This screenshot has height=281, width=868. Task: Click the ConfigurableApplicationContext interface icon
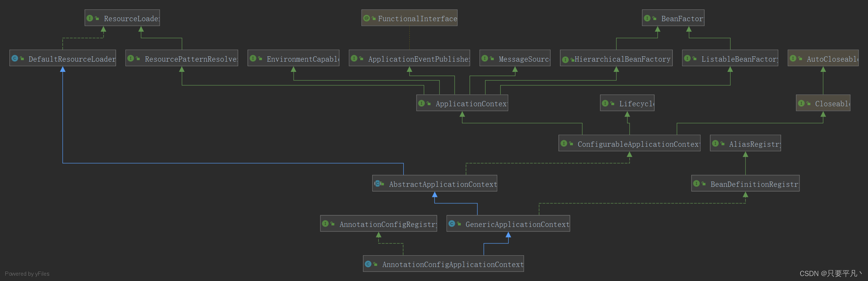[564, 143]
